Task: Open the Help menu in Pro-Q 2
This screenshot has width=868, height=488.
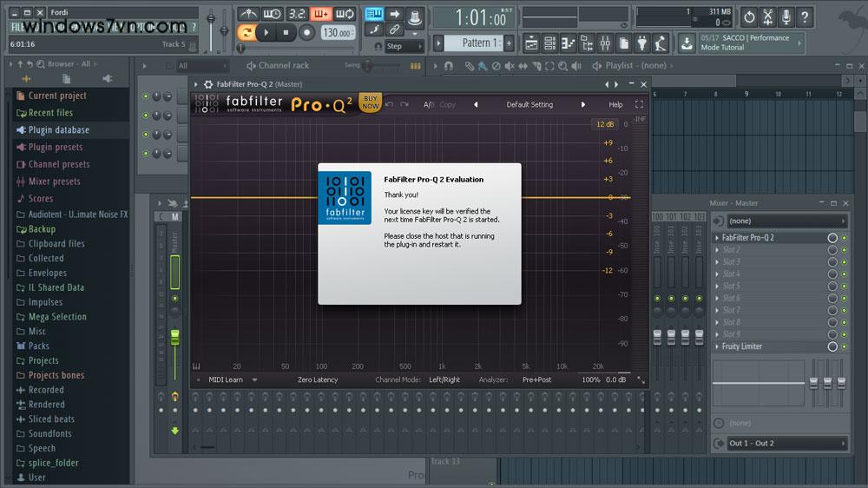Action: 615,105
